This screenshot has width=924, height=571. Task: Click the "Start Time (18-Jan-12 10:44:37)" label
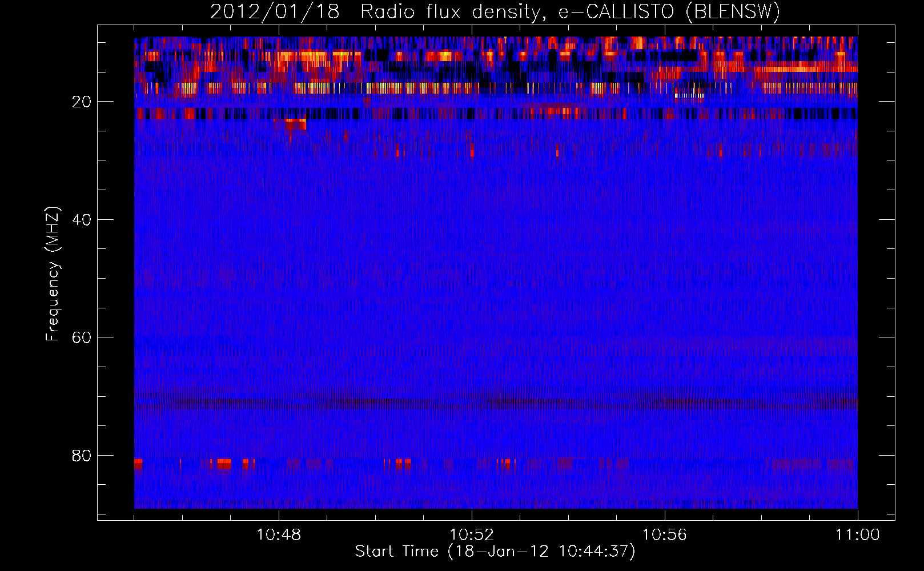tap(495, 552)
